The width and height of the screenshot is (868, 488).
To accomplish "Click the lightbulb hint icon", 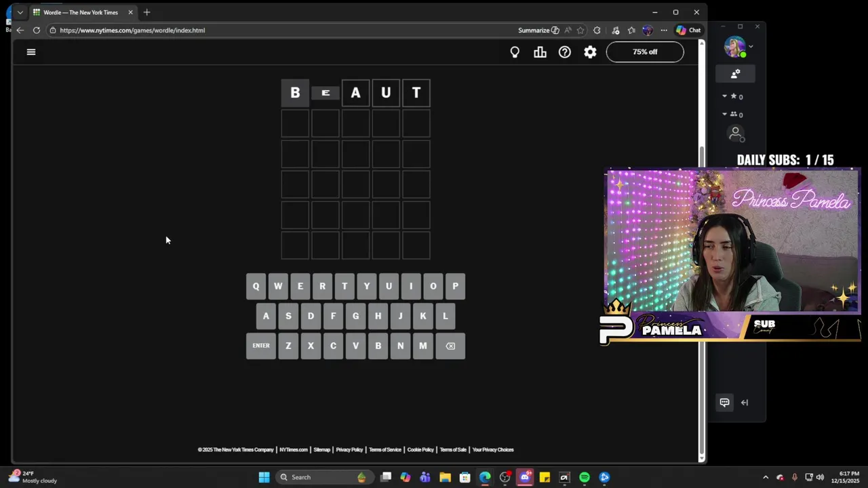I will (x=515, y=52).
